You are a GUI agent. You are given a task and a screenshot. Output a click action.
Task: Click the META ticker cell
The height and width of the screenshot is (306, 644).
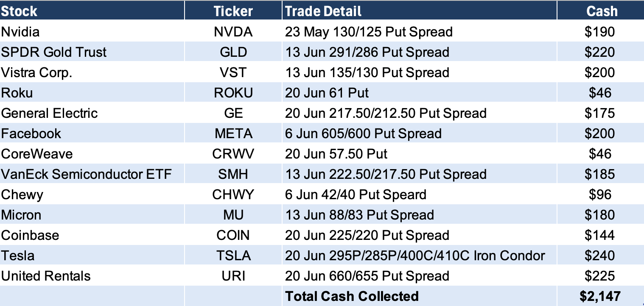[x=233, y=134]
